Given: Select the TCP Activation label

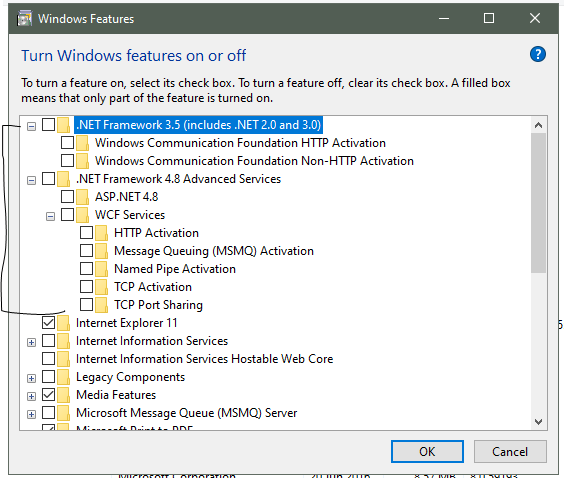Looking at the screenshot, I should pyautogui.click(x=153, y=287).
